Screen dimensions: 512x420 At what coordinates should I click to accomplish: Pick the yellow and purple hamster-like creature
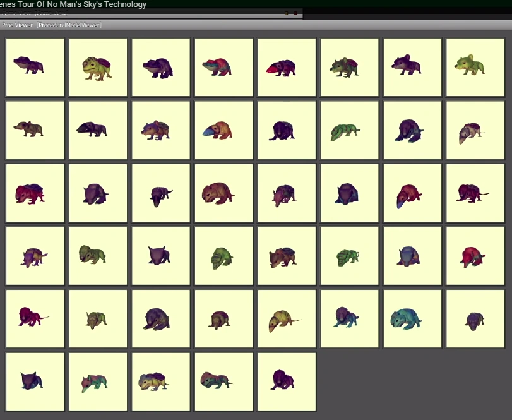tap(161, 381)
